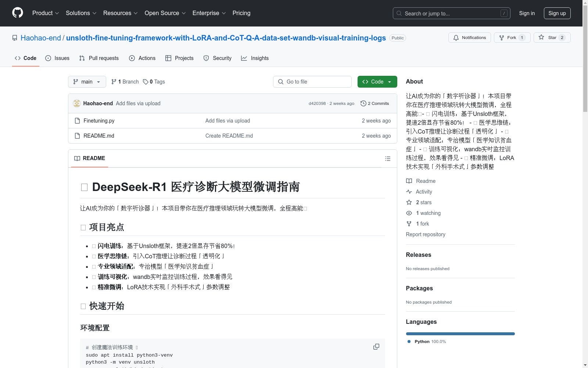Viewport: 588px width, 368px height.
Task: Open the Actions tab
Action: (142, 58)
